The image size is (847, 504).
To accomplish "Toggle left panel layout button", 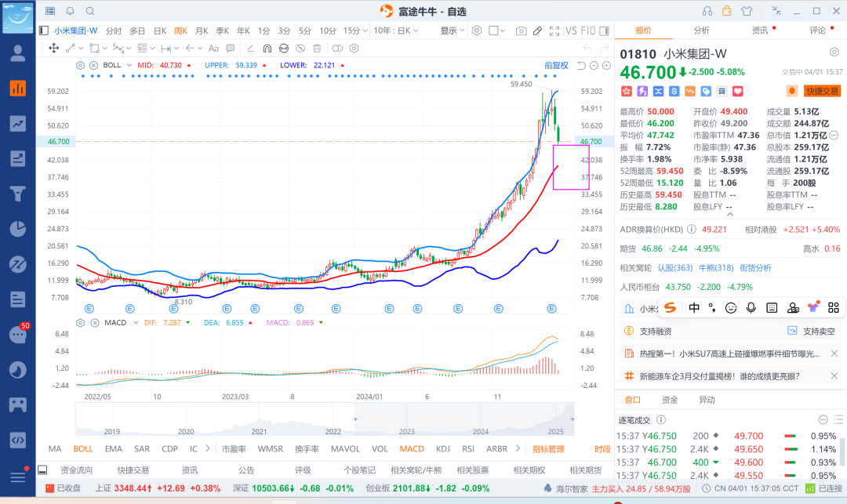I will point(44,31).
